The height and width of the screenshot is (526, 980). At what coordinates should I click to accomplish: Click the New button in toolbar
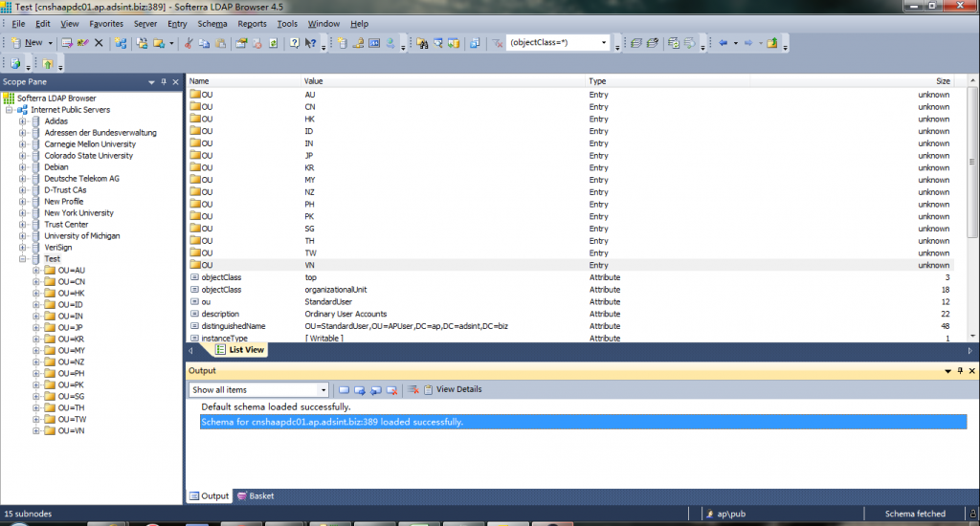pyautogui.click(x=33, y=43)
